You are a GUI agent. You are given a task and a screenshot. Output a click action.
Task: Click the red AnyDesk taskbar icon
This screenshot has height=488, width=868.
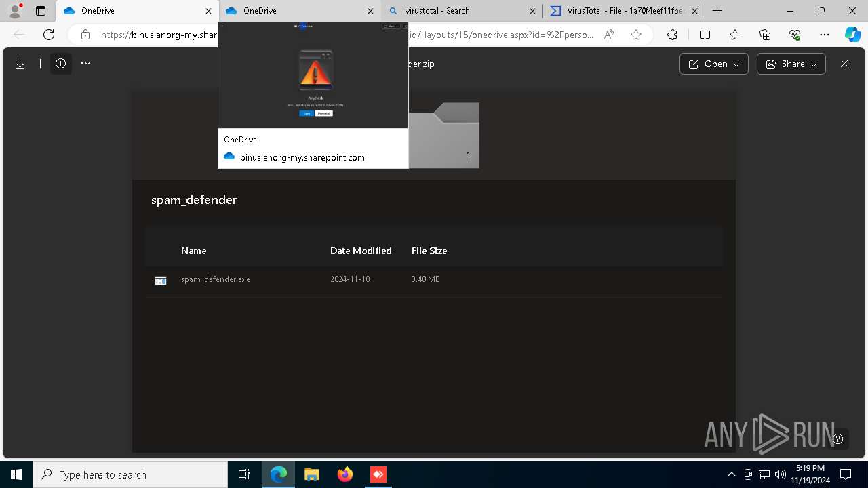click(x=378, y=474)
